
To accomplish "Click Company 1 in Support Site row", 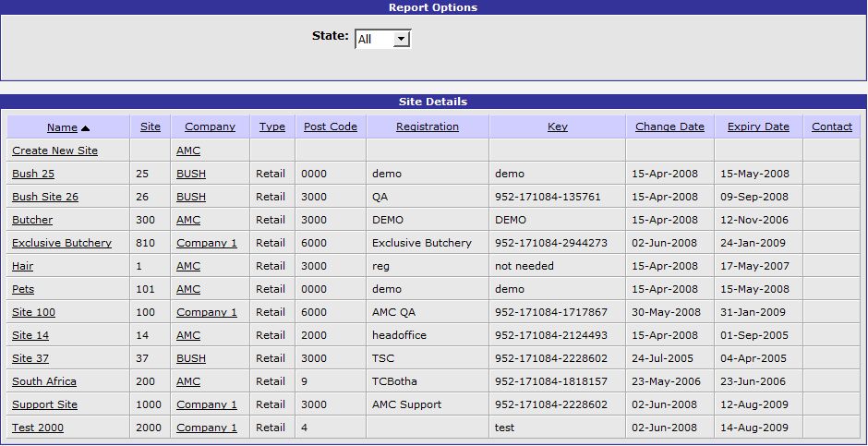I will pyautogui.click(x=207, y=404).
